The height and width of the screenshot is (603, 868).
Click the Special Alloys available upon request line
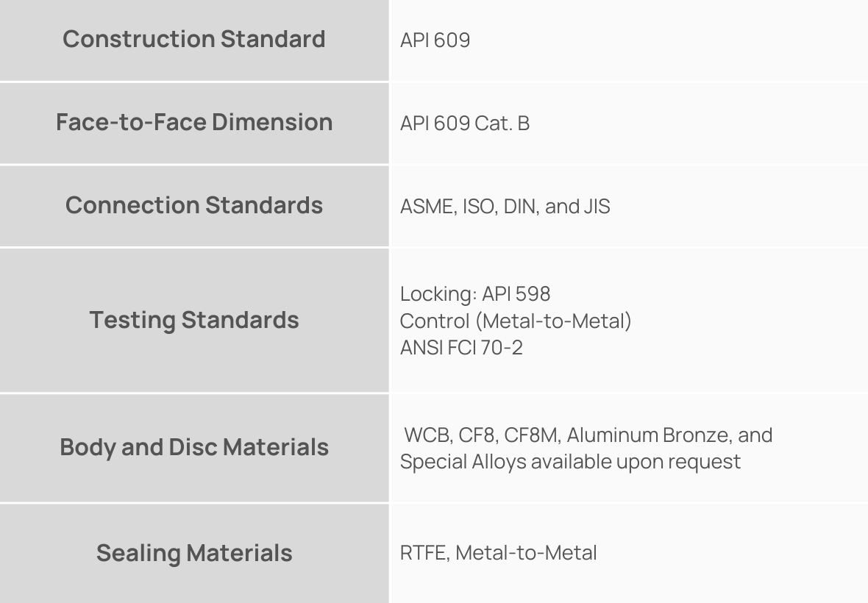[x=570, y=461]
